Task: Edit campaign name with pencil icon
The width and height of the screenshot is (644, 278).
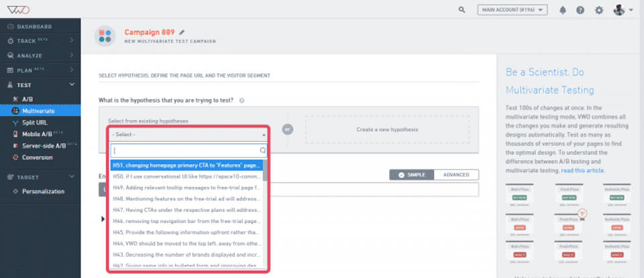Action: 182,32
